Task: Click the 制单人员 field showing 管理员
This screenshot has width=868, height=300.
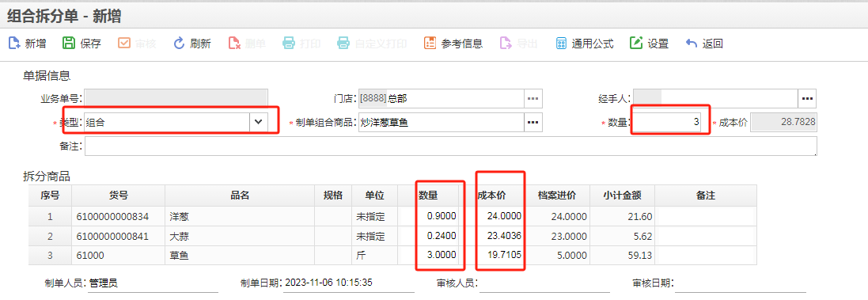Action: [153, 283]
